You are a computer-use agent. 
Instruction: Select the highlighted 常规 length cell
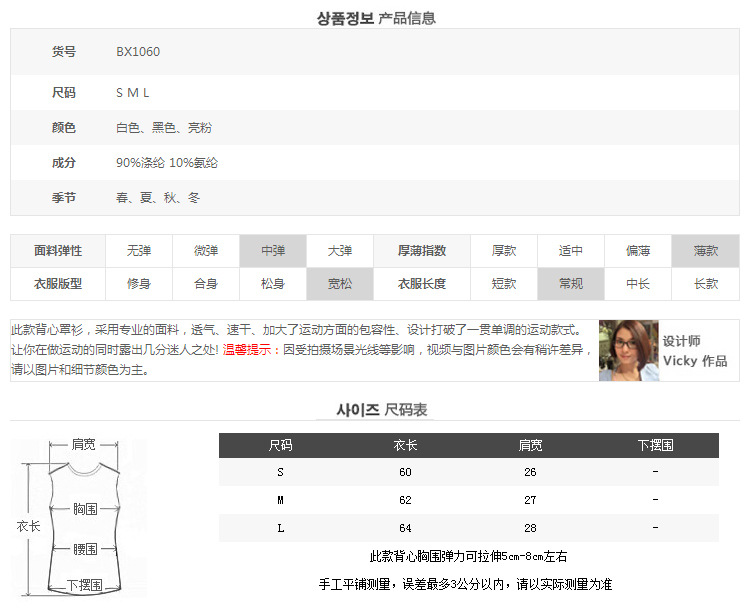(x=571, y=284)
